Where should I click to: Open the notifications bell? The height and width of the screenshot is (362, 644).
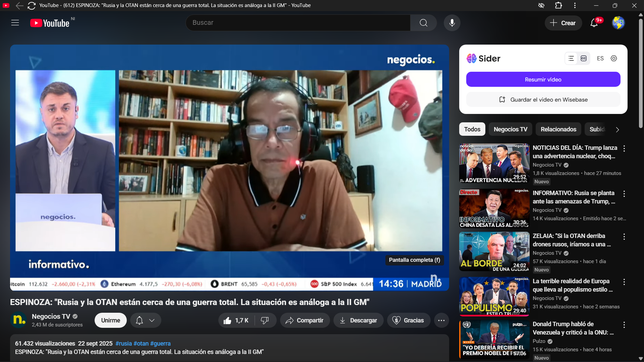[x=594, y=23]
